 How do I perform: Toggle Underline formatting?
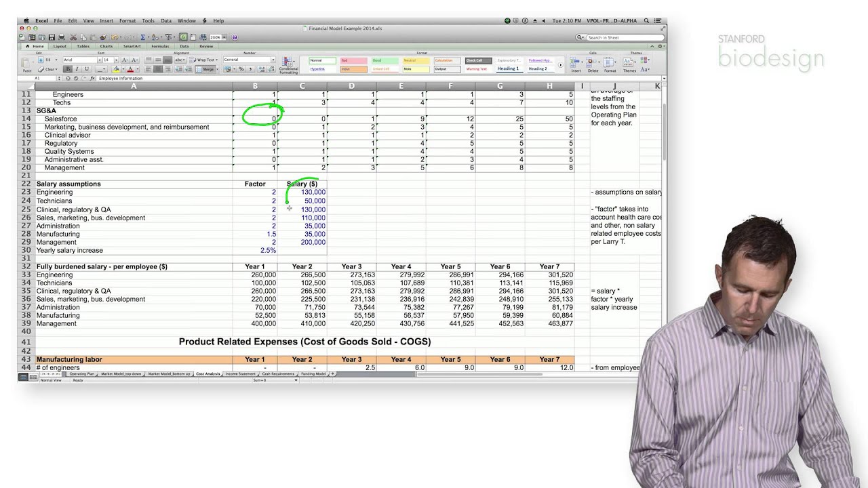86,69
